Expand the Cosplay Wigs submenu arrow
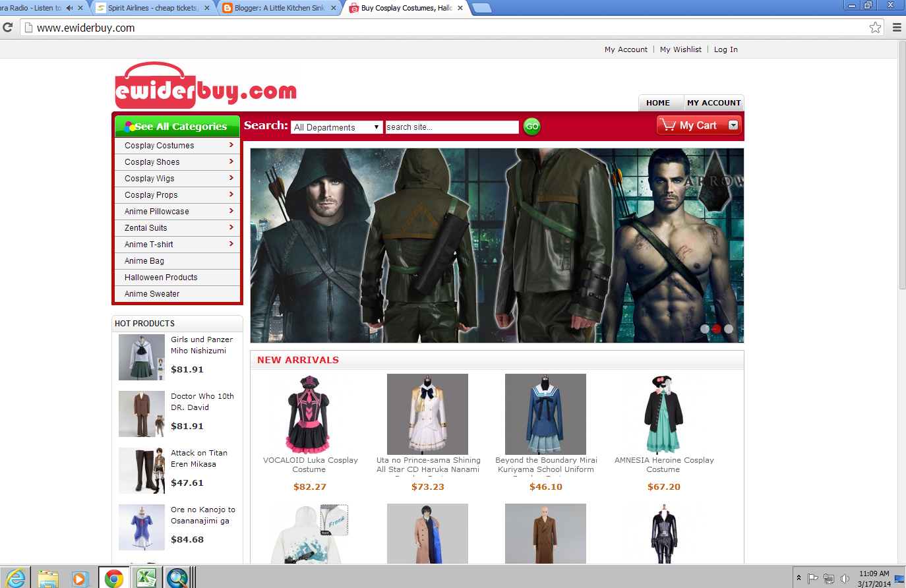This screenshot has height=588, width=906. 231,178
